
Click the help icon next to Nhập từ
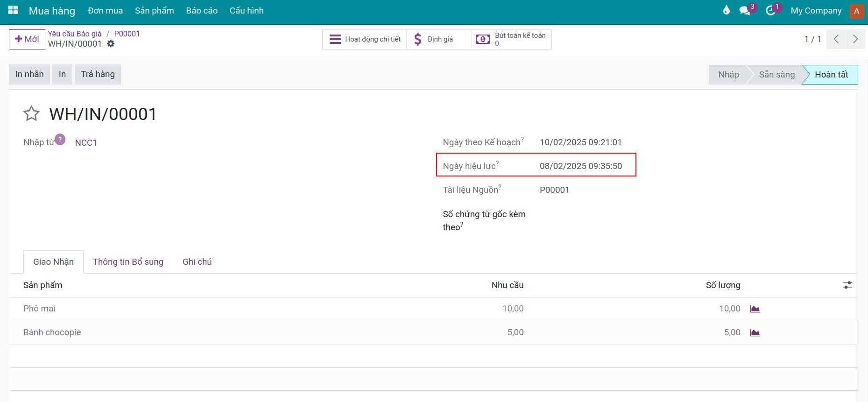60,139
